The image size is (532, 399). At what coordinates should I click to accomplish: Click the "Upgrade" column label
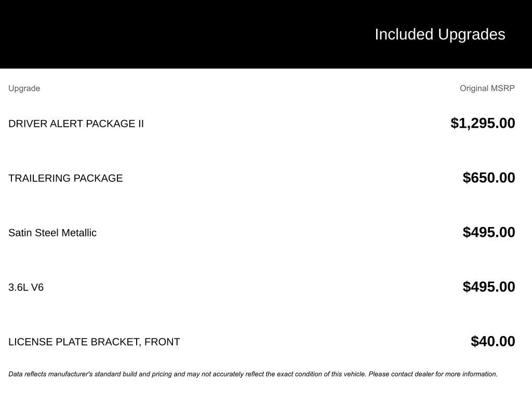(x=24, y=88)
